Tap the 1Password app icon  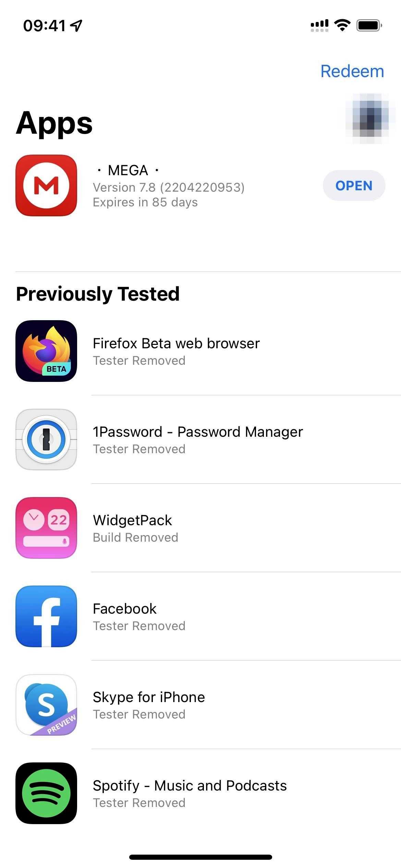[x=46, y=439]
